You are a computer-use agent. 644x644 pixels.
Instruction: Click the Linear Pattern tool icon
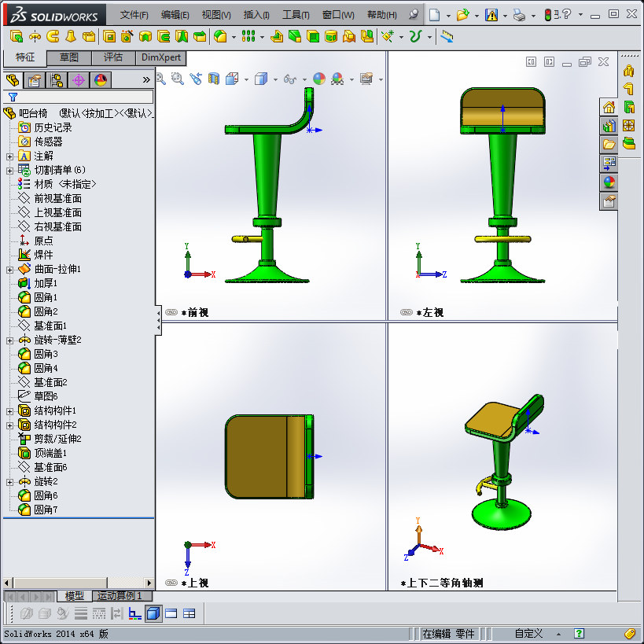click(x=248, y=37)
